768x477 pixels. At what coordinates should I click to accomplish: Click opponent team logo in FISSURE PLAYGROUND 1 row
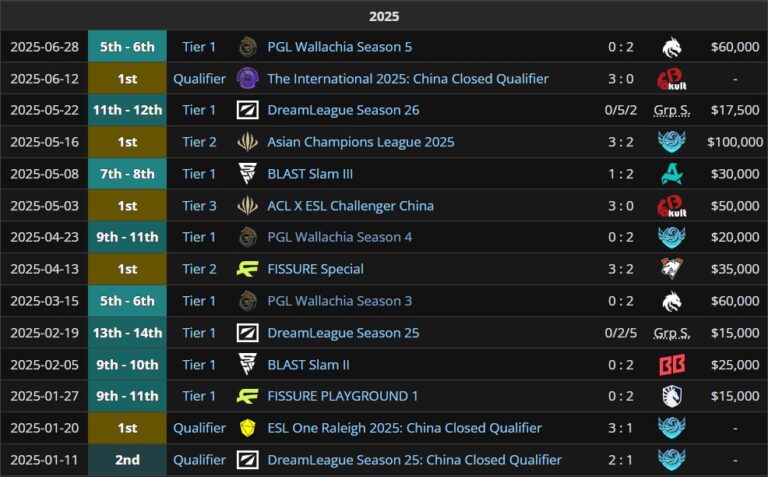[x=671, y=396]
